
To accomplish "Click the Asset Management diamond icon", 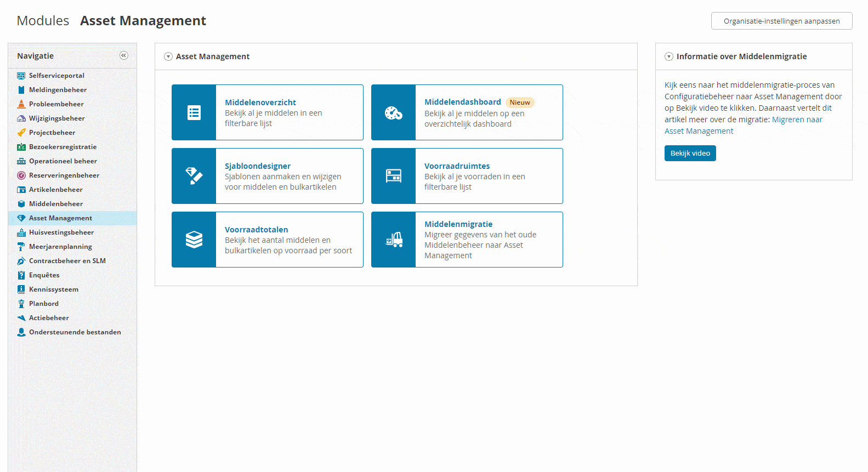I will (x=21, y=218).
